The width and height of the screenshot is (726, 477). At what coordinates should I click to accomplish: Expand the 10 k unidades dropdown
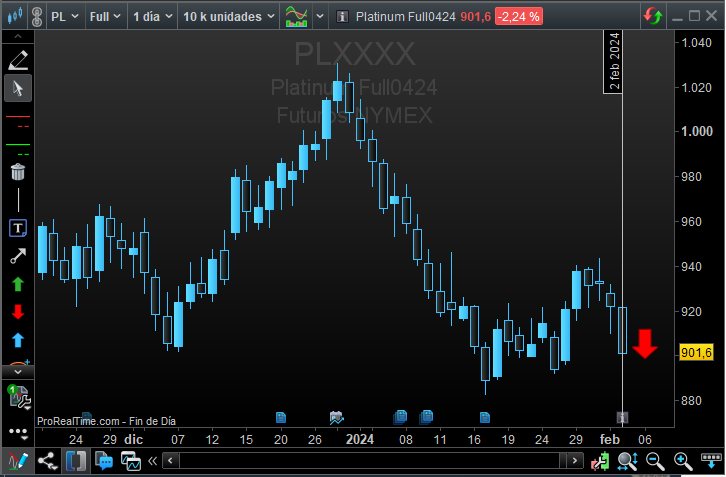[x=229, y=17]
